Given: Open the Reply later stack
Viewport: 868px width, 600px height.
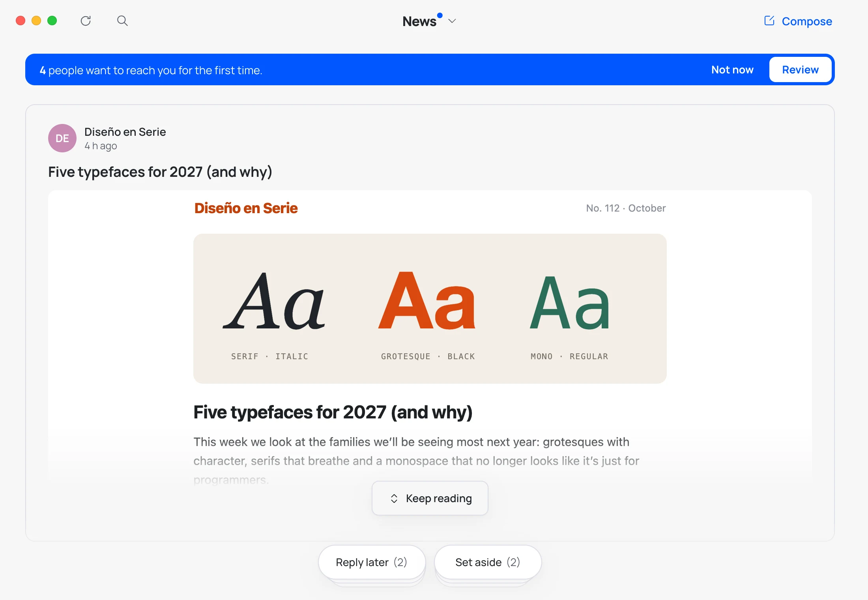Looking at the screenshot, I should tap(372, 562).
